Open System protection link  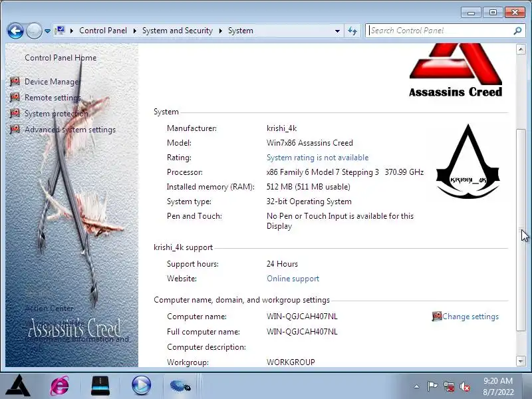[57, 114]
